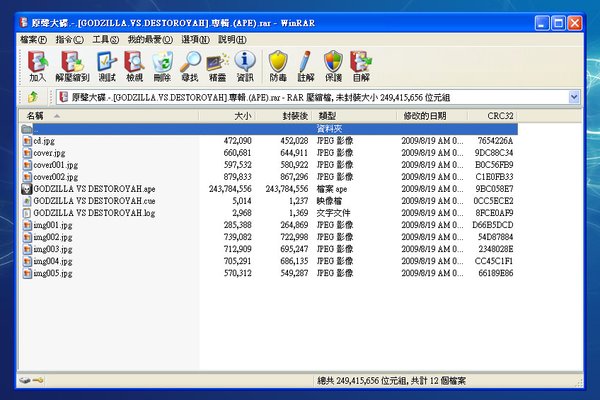
Task: Select file name img002.jpg
Action: (x=53, y=237)
